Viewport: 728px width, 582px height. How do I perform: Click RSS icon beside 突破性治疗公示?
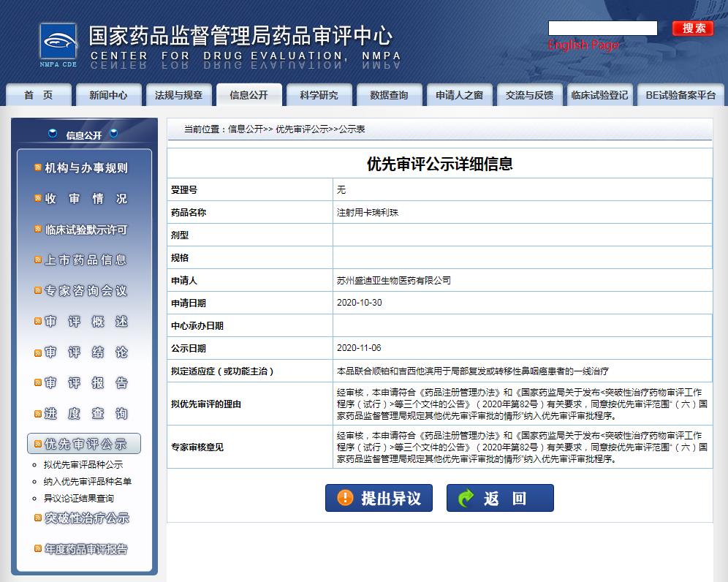click(x=38, y=518)
